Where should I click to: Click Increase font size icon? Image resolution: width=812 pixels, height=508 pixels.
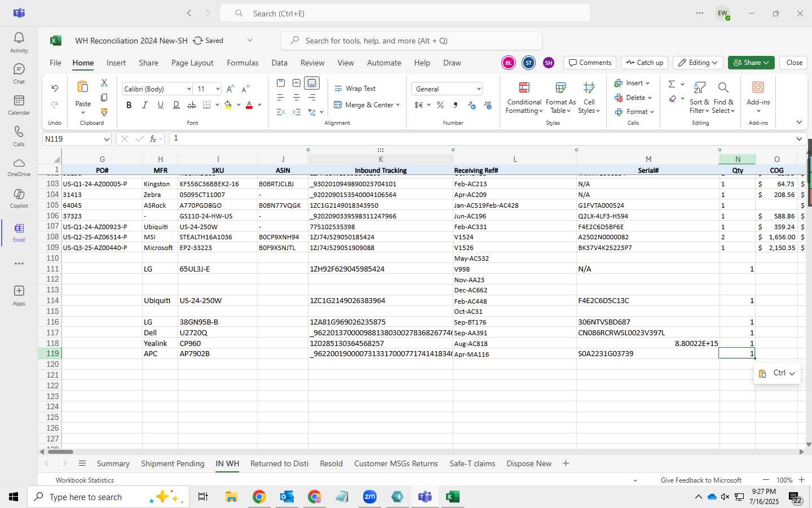(x=230, y=89)
